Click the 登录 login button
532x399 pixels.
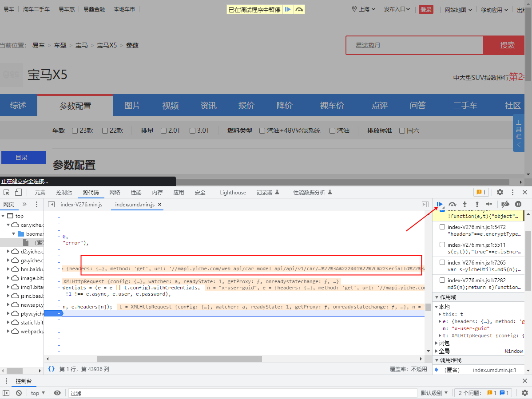click(x=426, y=9)
